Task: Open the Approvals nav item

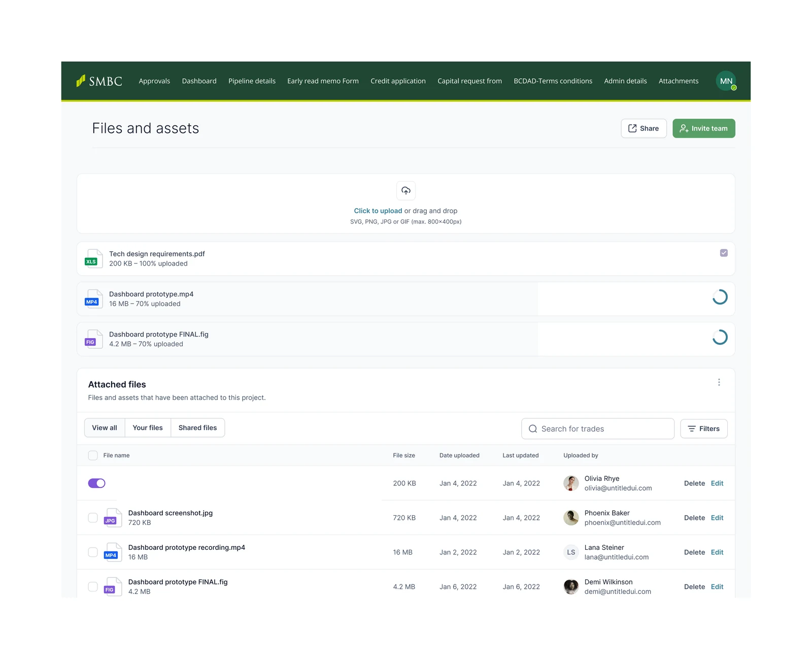Action: (154, 81)
